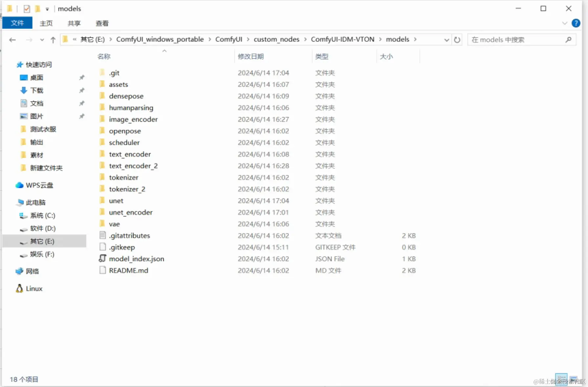Refresh the models folder view

[457, 40]
